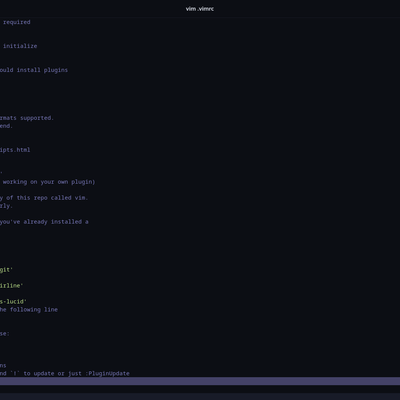Click the "ipts.html" URL fragment

(15, 150)
